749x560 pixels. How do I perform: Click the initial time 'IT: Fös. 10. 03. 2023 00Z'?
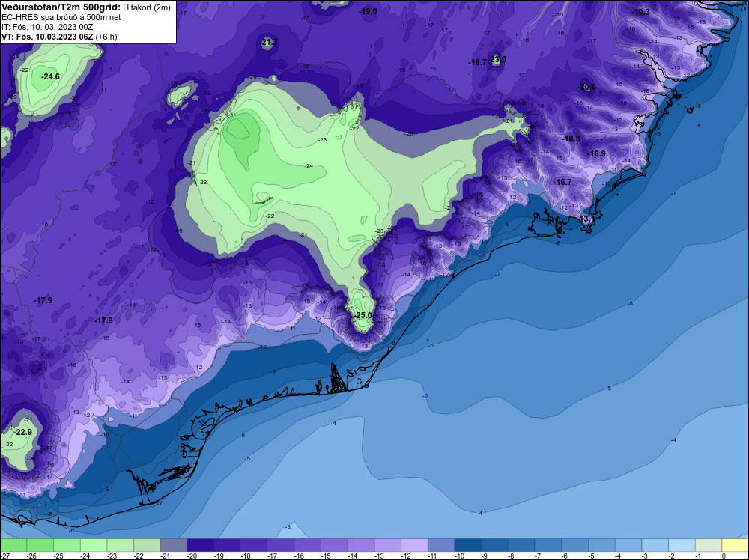(x=47, y=27)
